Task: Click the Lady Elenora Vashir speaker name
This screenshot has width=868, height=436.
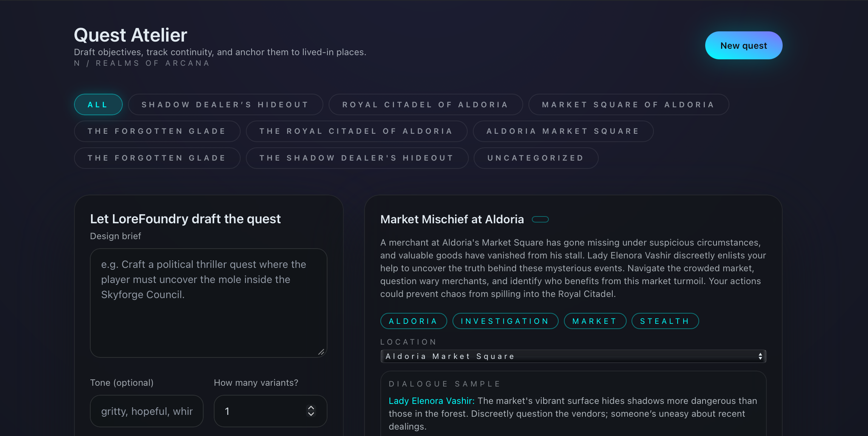Action: coord(431,401)
